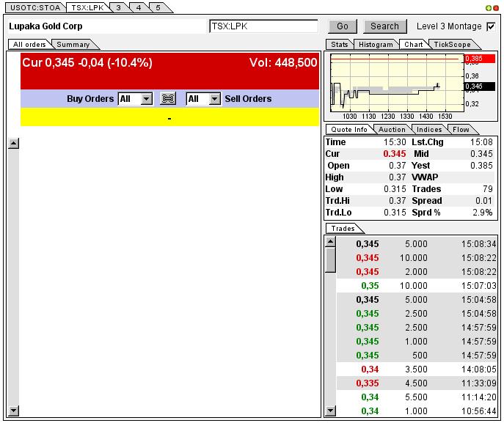Click the Lst.Chg time 15:08

(x=481, y=142)
